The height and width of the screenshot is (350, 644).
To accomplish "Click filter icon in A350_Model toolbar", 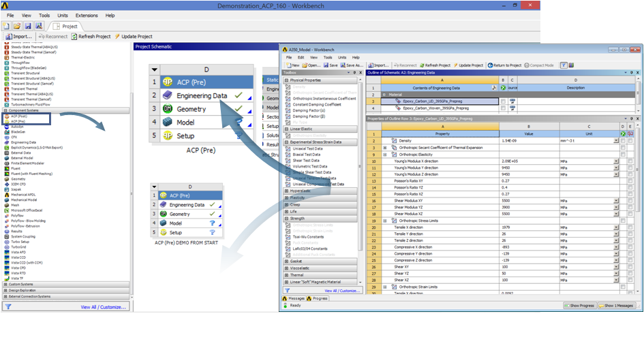I will (564, 65).
